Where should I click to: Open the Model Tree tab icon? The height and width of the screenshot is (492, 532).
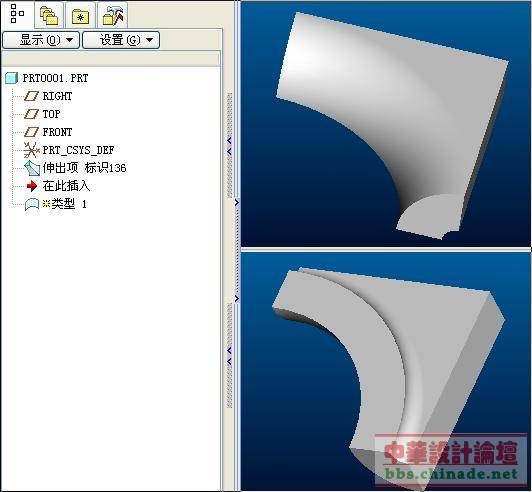[17, 14]
